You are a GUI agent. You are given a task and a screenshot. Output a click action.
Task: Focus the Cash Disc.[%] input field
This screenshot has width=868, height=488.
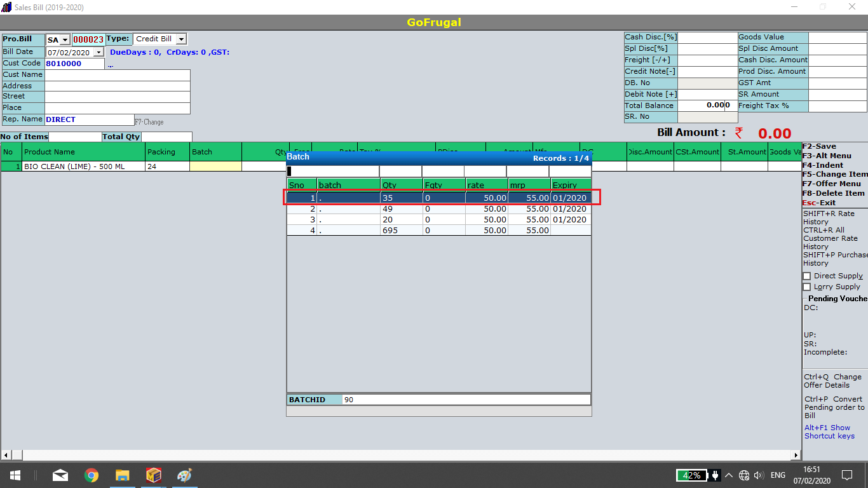tap(707, 37)
